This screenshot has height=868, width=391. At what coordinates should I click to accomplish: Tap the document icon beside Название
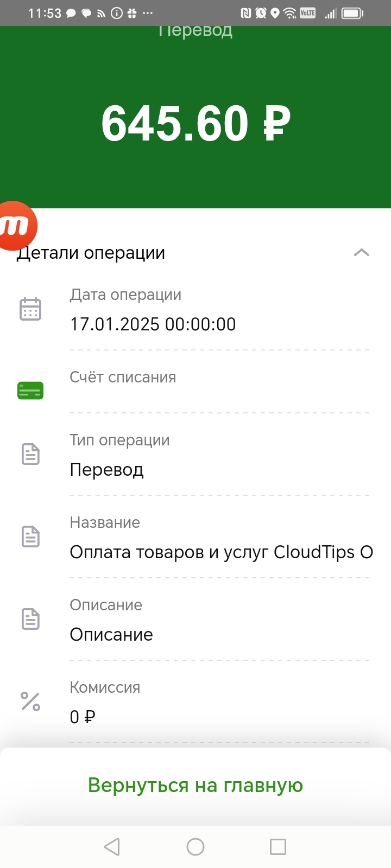click(x=30, y=537)
